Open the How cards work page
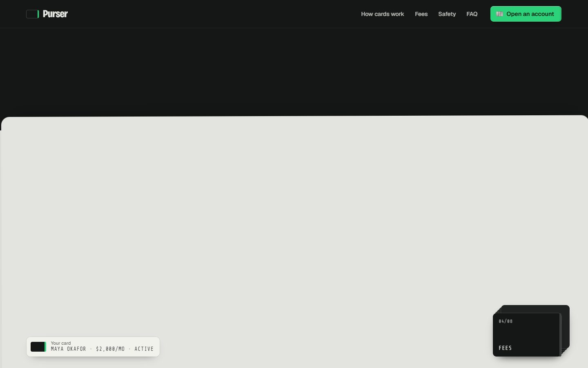Image resolution: width=588 pixels, height=368 pixels. [x=382, y=14]
